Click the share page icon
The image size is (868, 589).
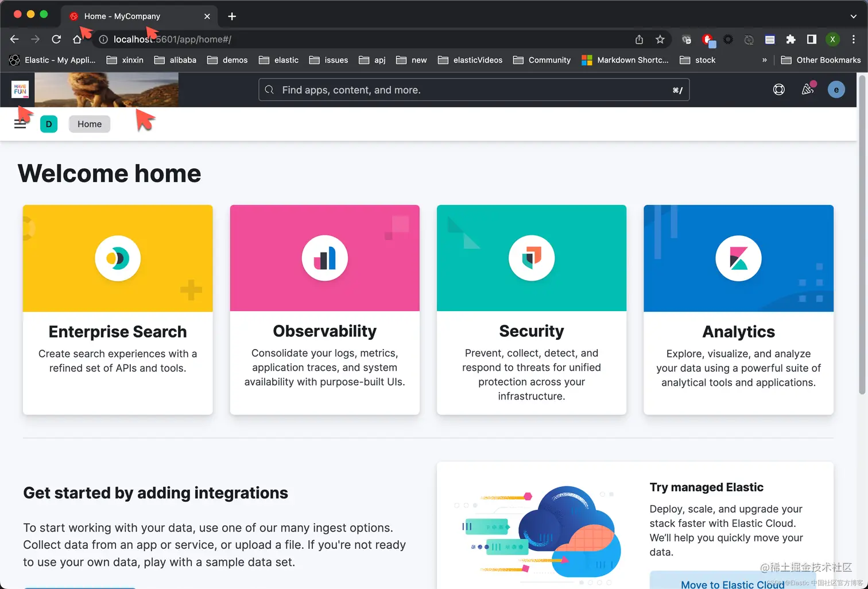point(639,39)
